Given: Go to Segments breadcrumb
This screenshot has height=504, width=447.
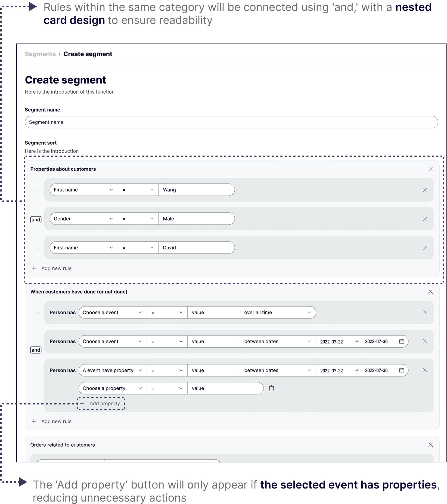Looking at the screenshot, I should [40, 54].
